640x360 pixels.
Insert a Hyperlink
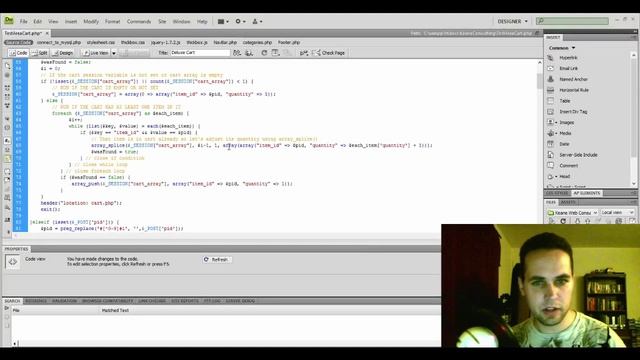pos(568,58)
